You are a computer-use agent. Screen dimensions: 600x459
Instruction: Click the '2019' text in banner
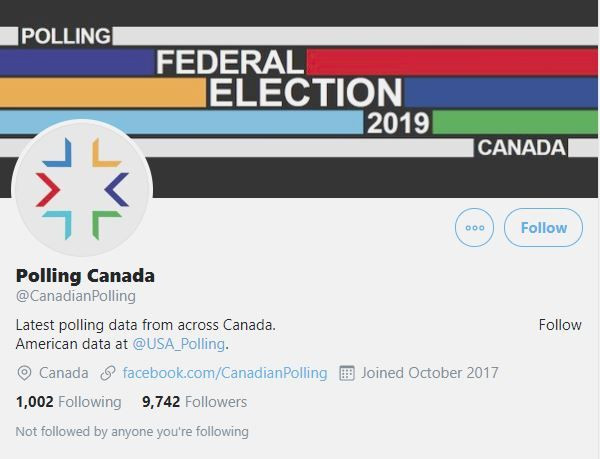(x=397, y=124)
